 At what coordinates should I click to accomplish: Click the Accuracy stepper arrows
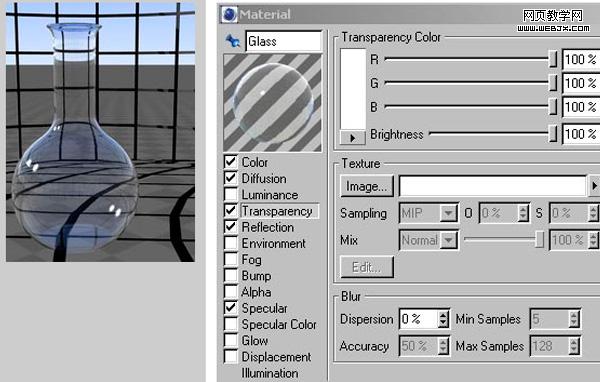coord(443,346)
